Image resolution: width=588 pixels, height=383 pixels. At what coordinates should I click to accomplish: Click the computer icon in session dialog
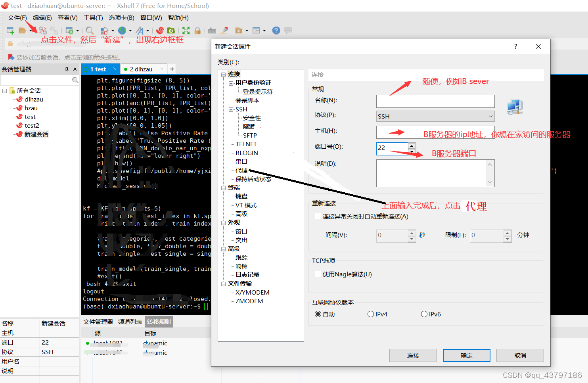(x=514, y=107)
